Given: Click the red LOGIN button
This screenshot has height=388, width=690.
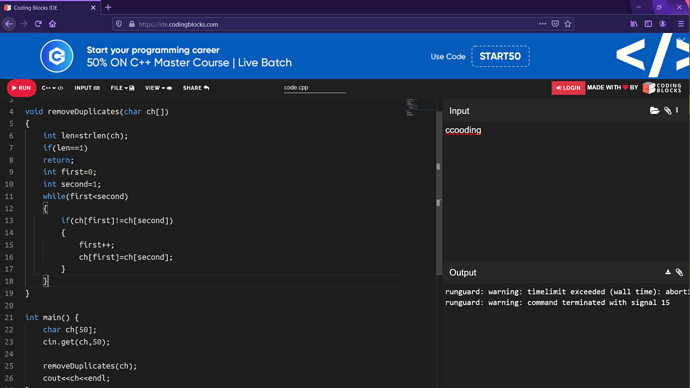Looking at the screenshot, I should click(568, 88).
